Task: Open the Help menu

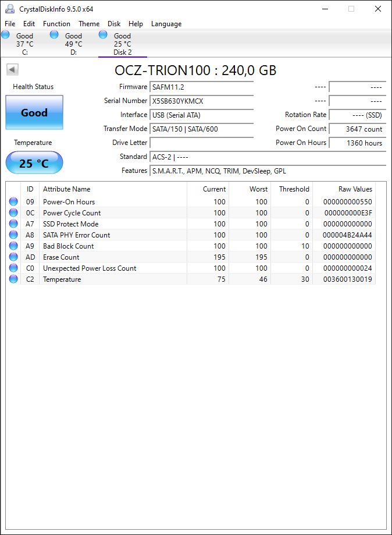Action: [136, 23]
